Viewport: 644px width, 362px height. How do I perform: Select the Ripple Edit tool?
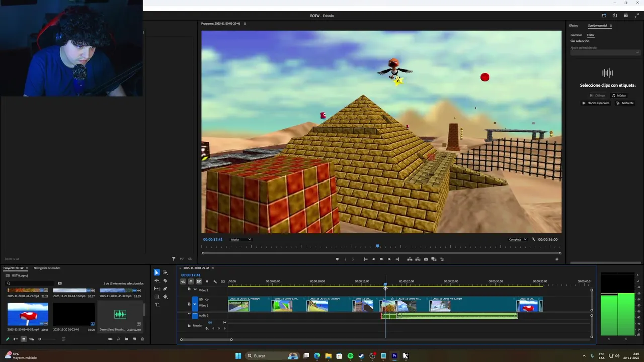tap(157, 281)
